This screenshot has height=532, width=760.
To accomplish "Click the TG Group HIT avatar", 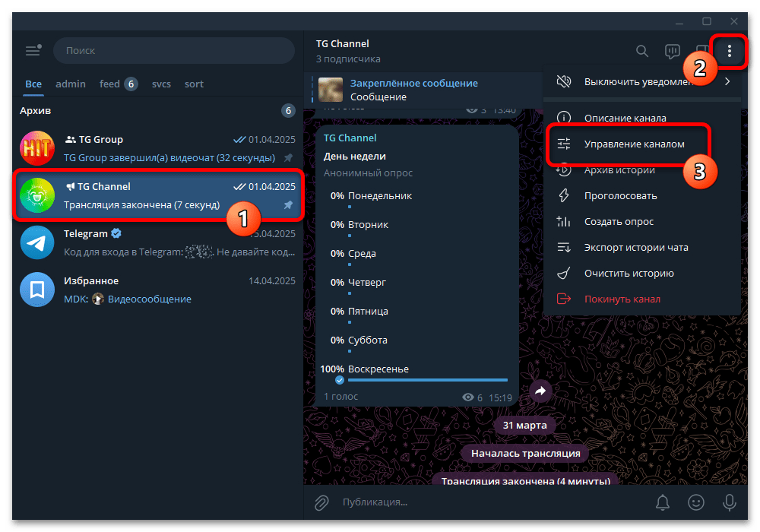I will click(x=37, y=148).
